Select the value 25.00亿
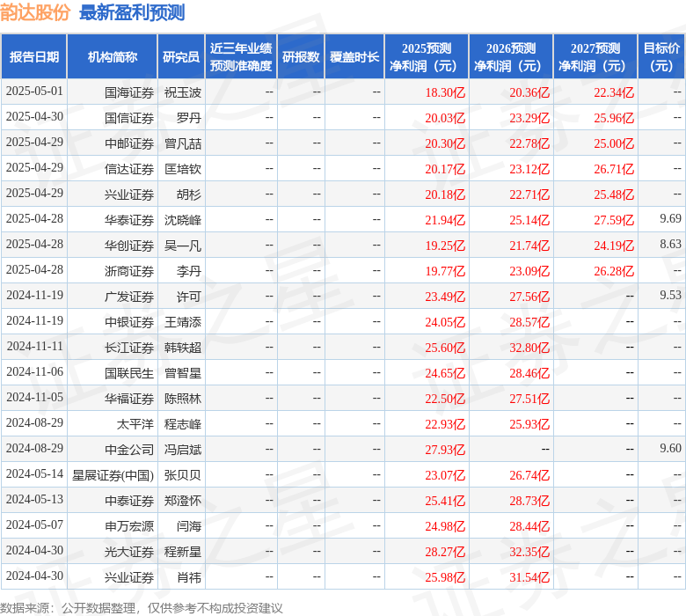This screenshot has height=616, width=686. tap(614, 143)
